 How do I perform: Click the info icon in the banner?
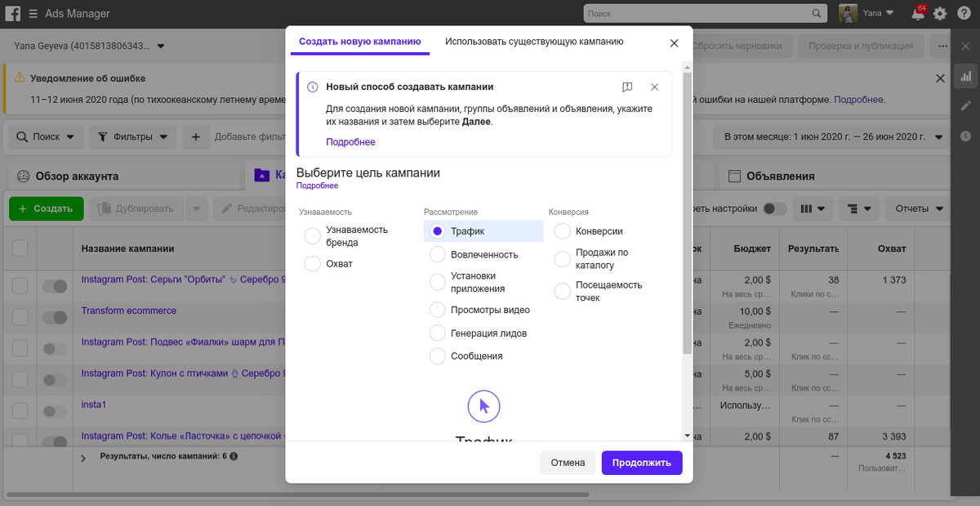point(312,87)
